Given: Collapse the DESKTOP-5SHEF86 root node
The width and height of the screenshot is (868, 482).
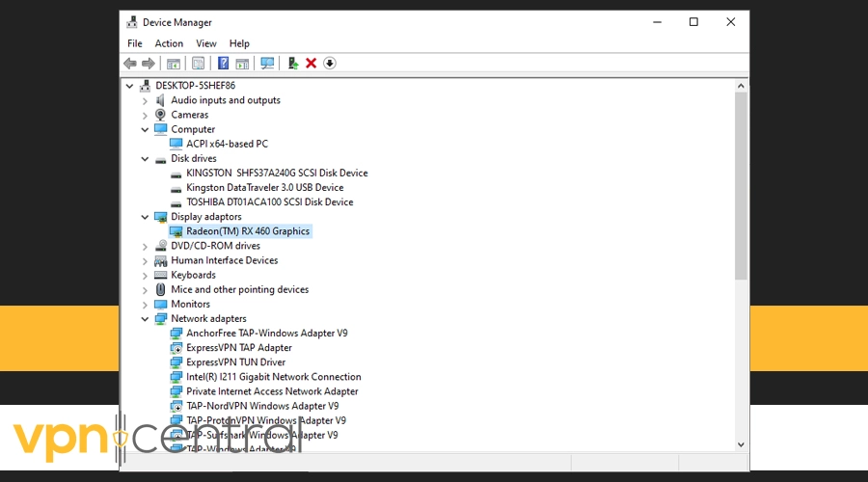Looking at the screenshot, I should click(129, 86).
